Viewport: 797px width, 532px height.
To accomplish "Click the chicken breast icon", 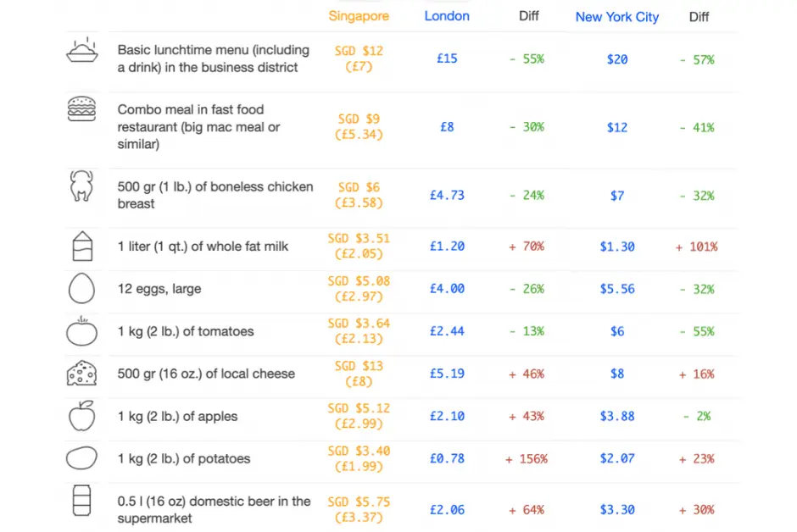I will (x=81, y=186).
